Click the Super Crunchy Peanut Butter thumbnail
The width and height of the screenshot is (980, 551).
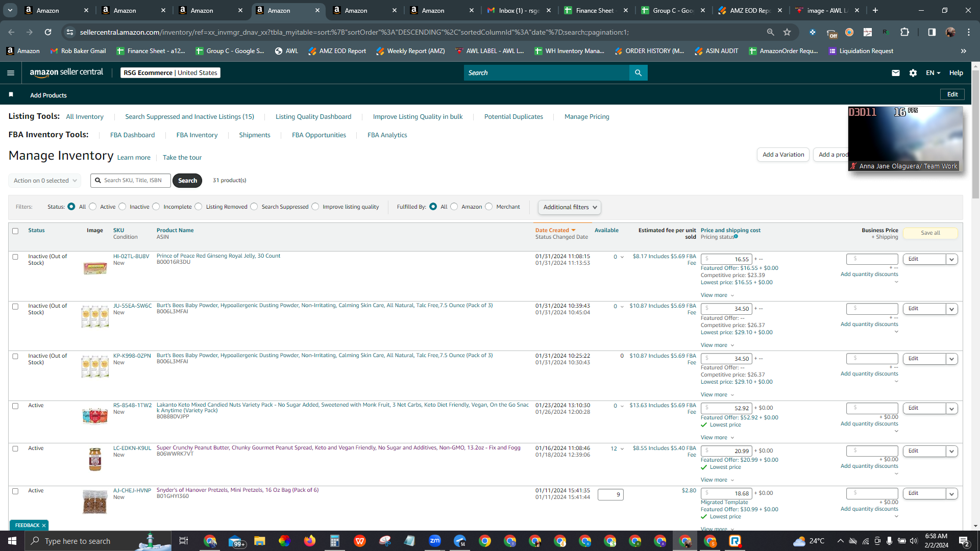point(95,459)
